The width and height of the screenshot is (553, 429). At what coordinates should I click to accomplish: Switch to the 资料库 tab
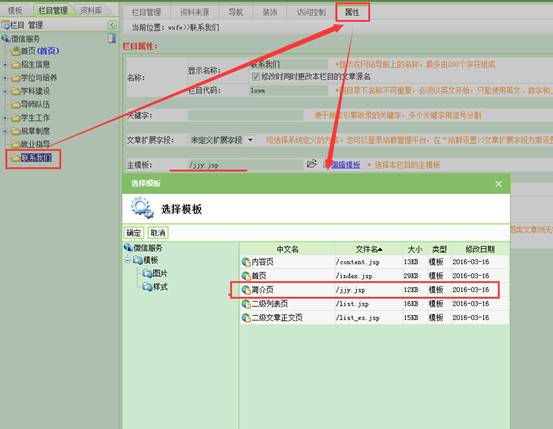pyautogui.click(x=91, y=11)
